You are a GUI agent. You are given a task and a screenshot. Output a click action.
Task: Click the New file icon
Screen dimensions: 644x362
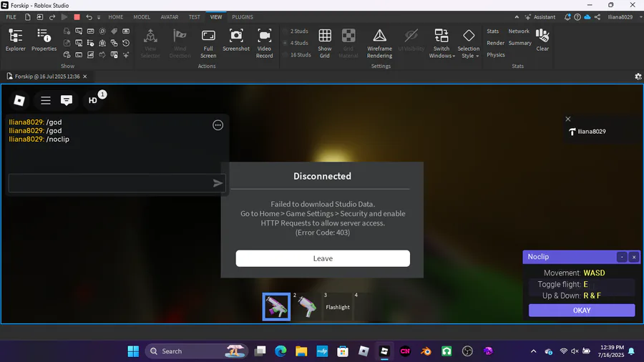(27, 17)
